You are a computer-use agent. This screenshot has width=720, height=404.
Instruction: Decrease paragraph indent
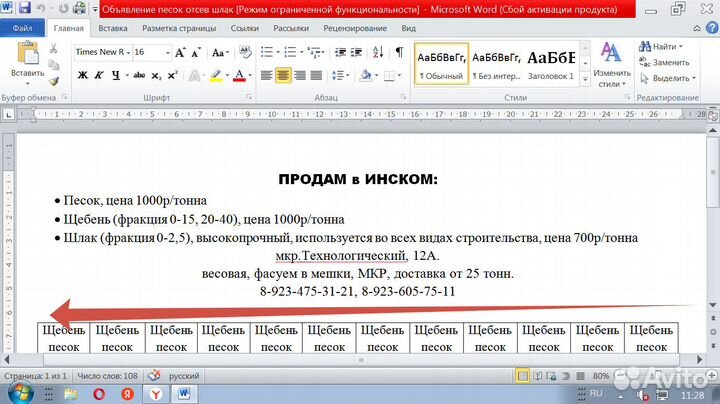[x=340, y=52]
